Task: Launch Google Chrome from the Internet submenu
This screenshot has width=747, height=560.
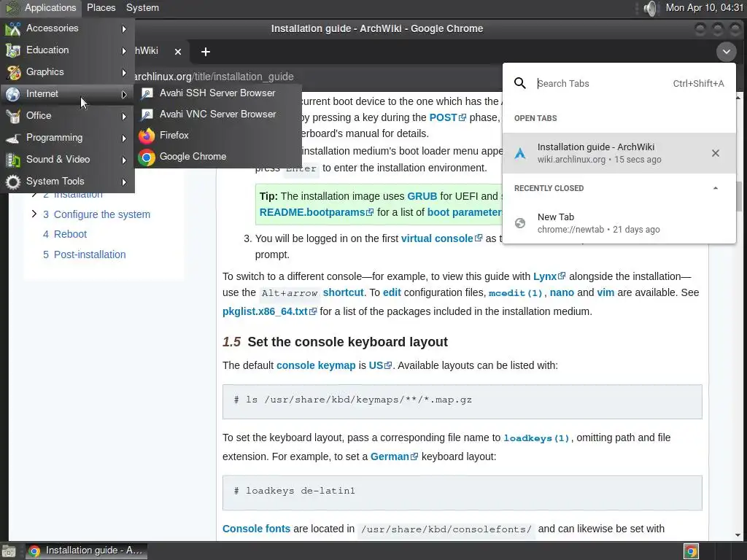Action: tap(218, 157)
